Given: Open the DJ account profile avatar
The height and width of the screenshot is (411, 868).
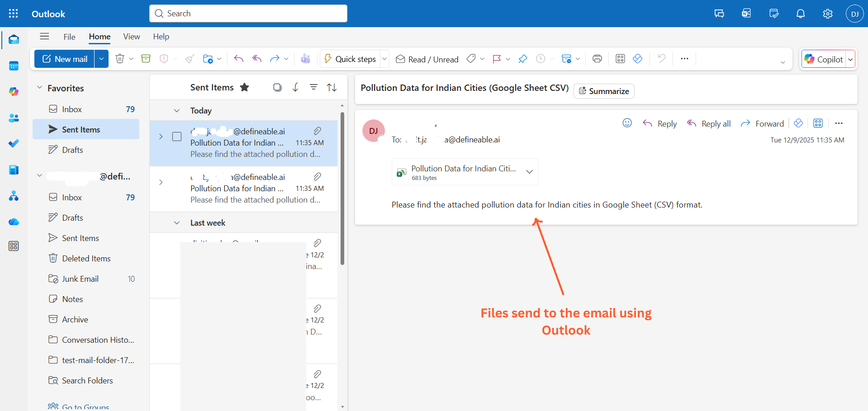Looking at the screenshot, I should click(854, 14).
